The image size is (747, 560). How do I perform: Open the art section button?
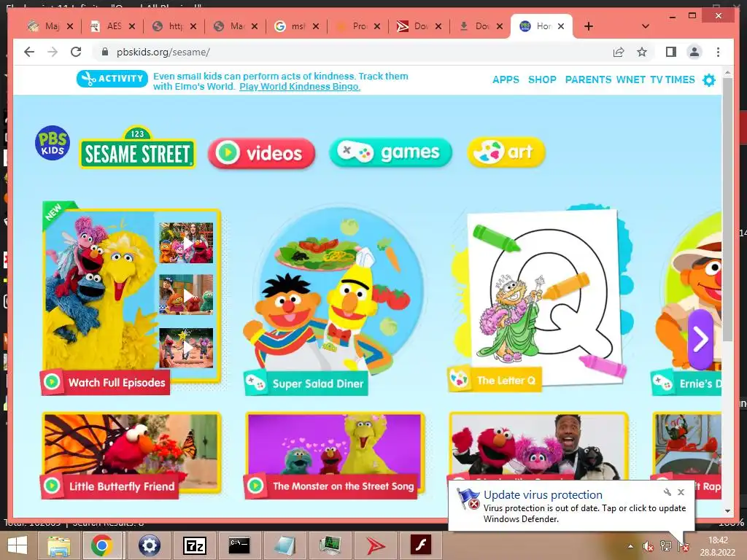point(506,152)
